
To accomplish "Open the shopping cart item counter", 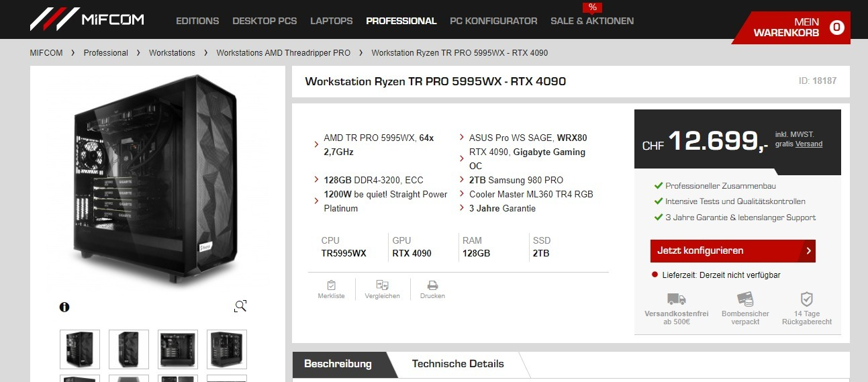I will click(836, 27).
